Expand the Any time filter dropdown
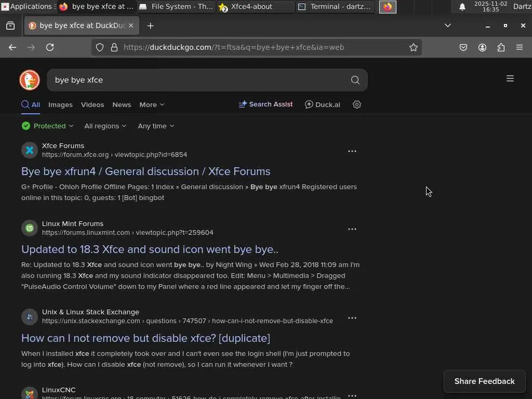532x399 pixels. click(x=156, y=126)
